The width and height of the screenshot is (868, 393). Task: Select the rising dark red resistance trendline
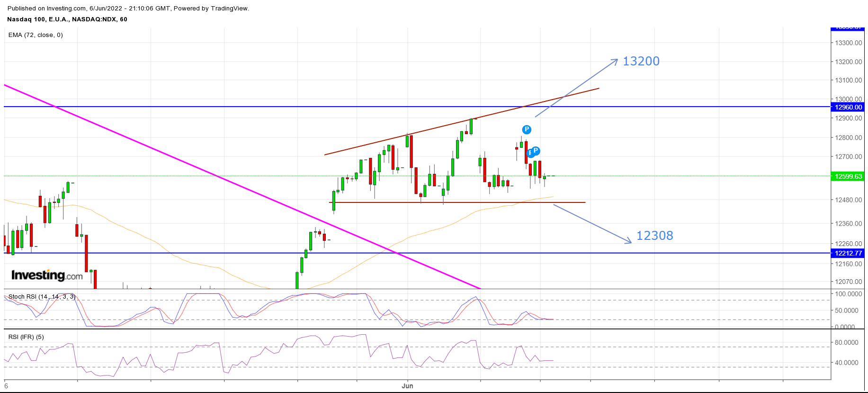[x=462, y=122]
